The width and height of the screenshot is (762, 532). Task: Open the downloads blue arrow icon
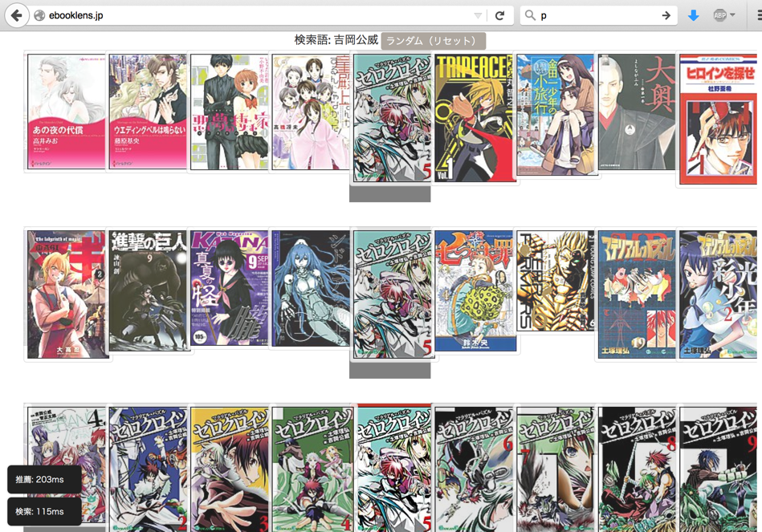pyautogui.click(x=694, y=15)
